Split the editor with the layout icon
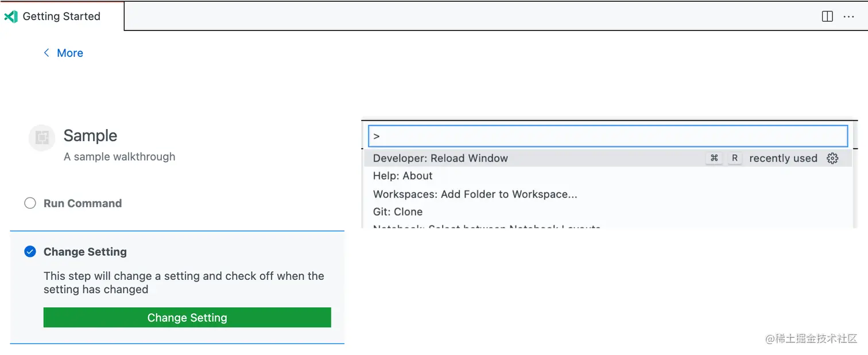This screenshot has height=355, width=868. tap(827, 17)
